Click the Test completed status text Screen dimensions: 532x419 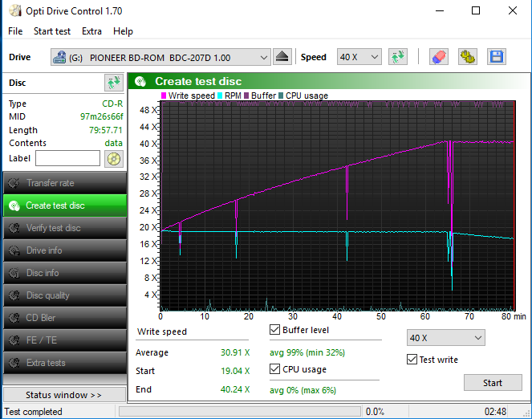33,412
